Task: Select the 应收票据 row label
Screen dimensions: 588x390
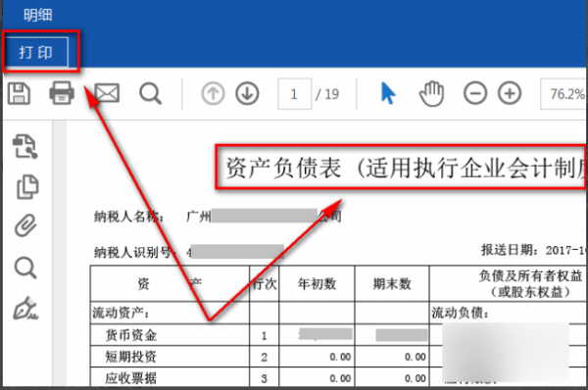Action: [x=131, y=378]
